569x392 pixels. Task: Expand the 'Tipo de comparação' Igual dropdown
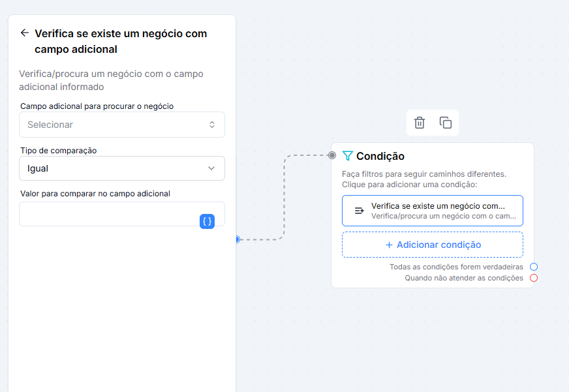[x=122, y=168]
